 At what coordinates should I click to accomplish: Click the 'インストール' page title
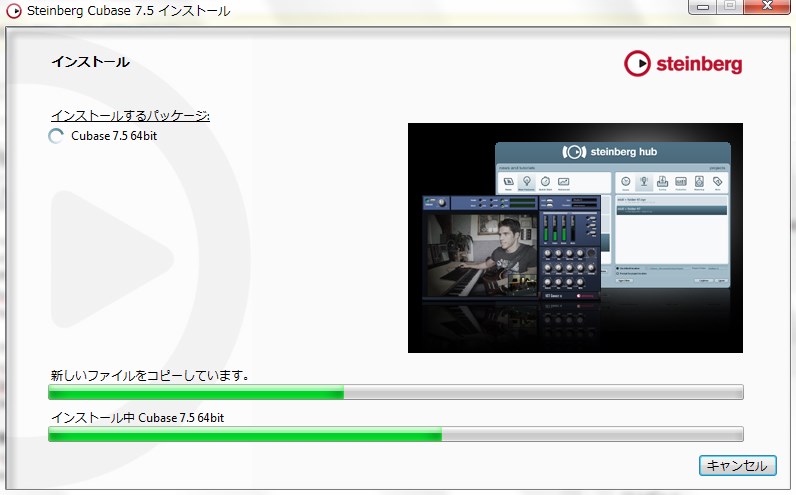point(90,62)
